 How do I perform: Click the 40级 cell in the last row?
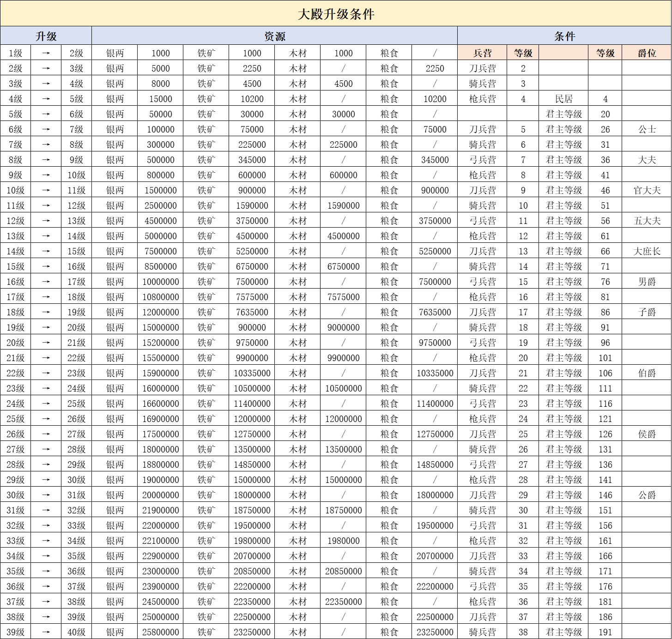coord(76,632)
